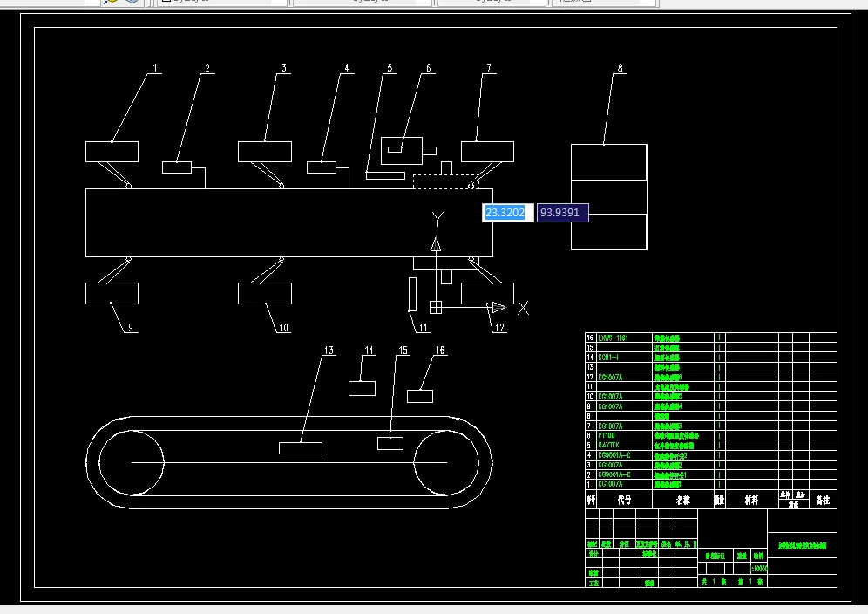Screen dimensions: 868x614
Task: Select callout number 8 above the cabinet
Action: pyautogui.click(x=620, y=68)
